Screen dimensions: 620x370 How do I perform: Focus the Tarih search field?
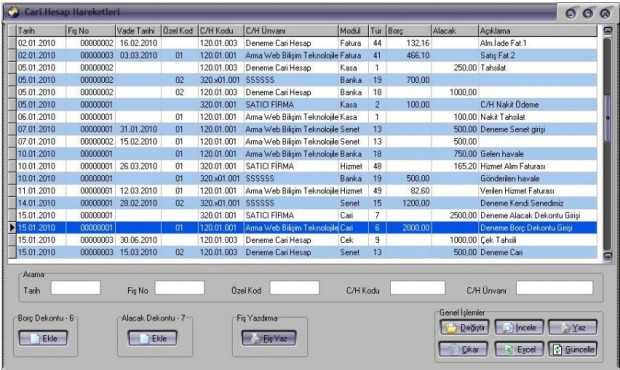pyautogui.click(x=76, y=288)
